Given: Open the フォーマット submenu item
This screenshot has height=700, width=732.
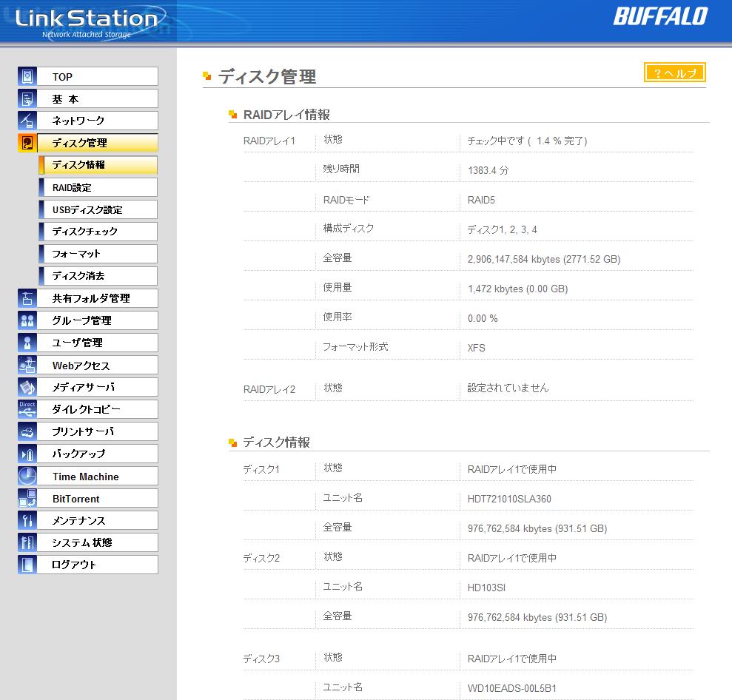Looking at the screenshot, I should tap(98, 254).
